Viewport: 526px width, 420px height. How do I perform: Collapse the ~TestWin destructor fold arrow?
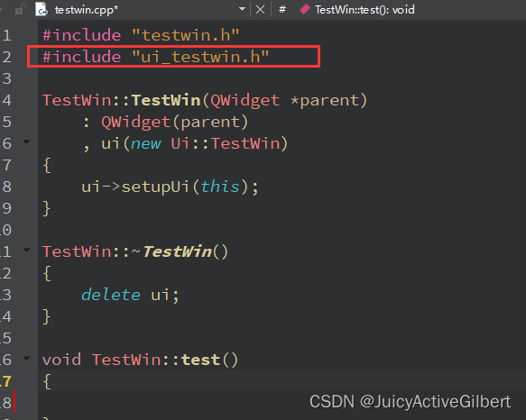(x=26, y=250)
